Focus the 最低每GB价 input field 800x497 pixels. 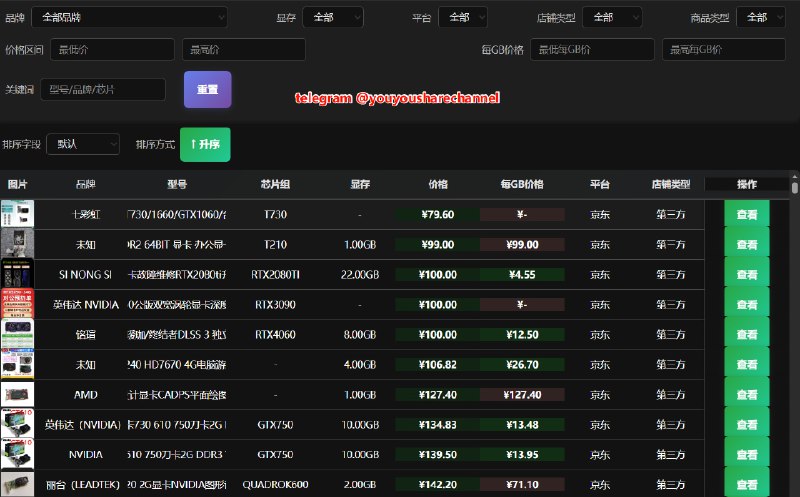point(591,50)
